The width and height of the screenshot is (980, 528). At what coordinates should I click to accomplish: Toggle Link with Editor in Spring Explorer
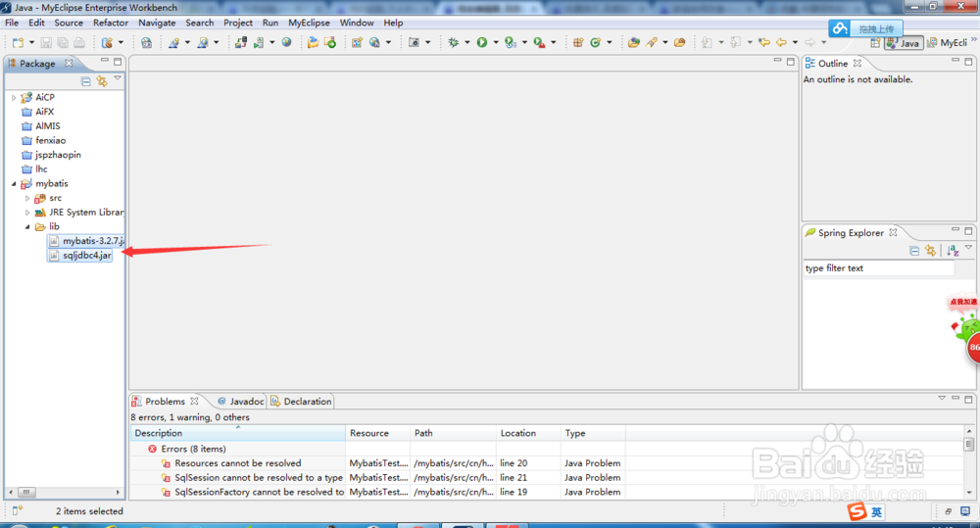[931, 251]
